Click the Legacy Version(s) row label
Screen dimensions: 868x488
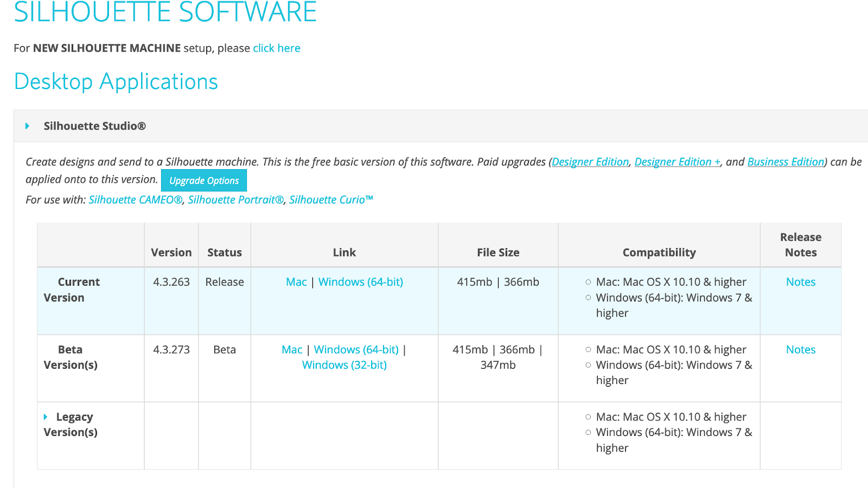(x=71, y=425)
